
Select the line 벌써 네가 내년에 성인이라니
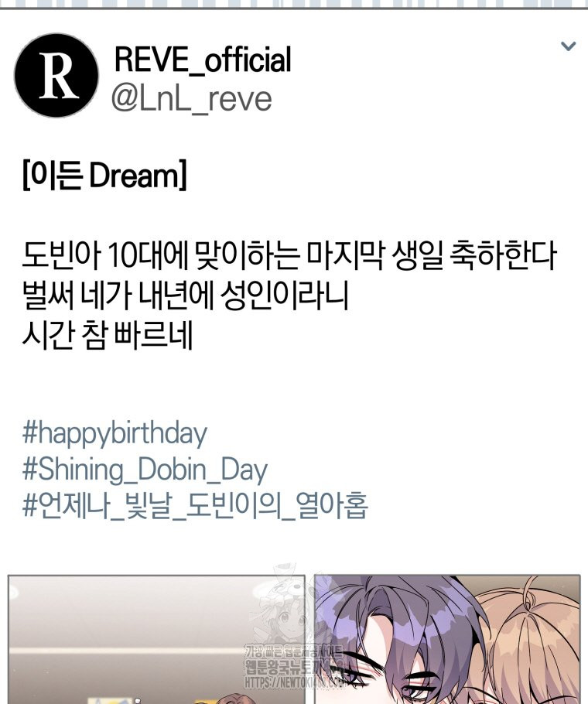(x=186, y=296)
